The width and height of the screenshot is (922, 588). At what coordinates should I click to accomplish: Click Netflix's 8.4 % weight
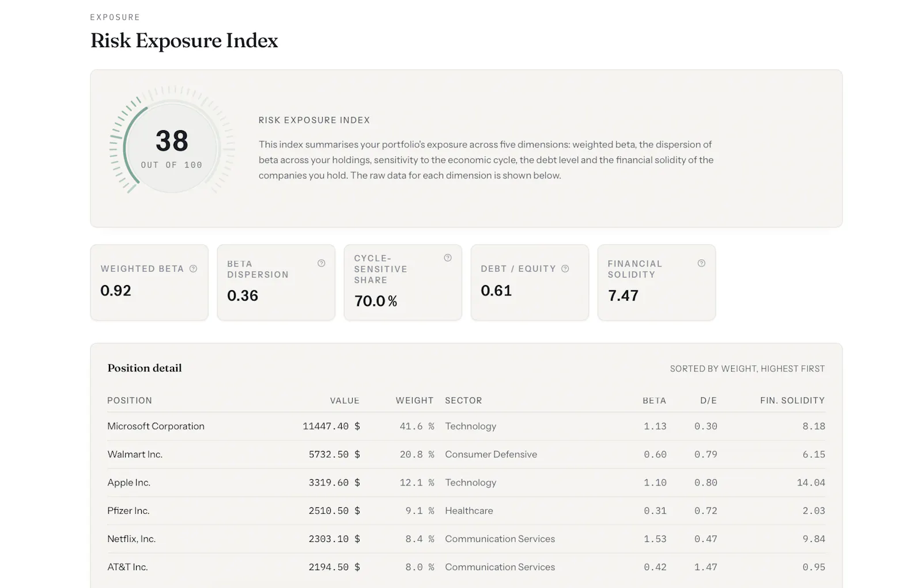click(420, 539)
